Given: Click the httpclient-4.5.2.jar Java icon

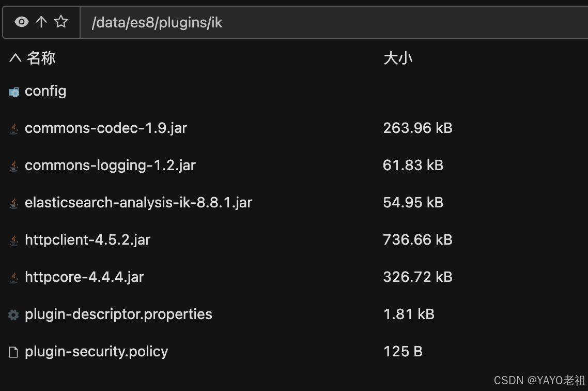Looking at the screenshot, I should pos(13,240).
